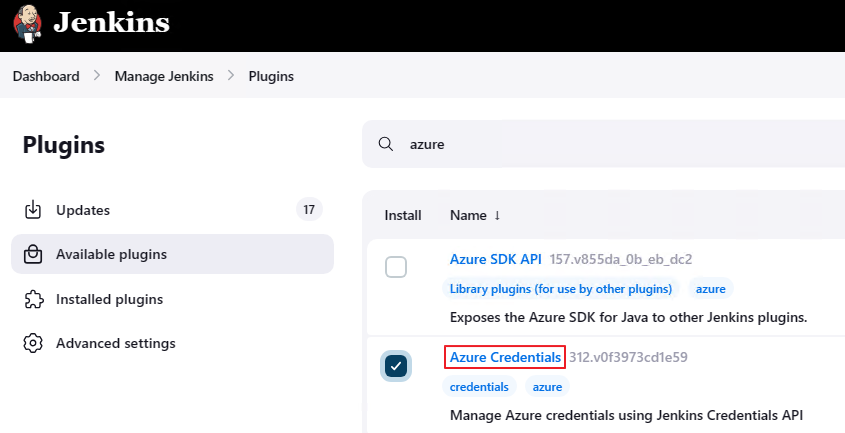
Task: Click chevron after Manage Jenkins breadcrumb
Action: pyautogui.click(x=231, y=75)
